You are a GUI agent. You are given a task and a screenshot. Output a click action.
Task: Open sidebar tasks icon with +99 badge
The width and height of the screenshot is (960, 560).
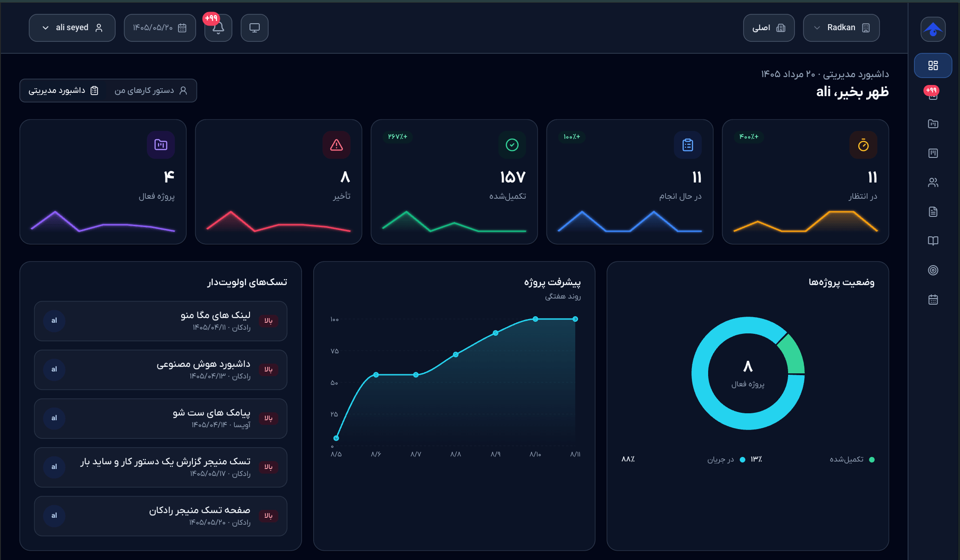933,95
